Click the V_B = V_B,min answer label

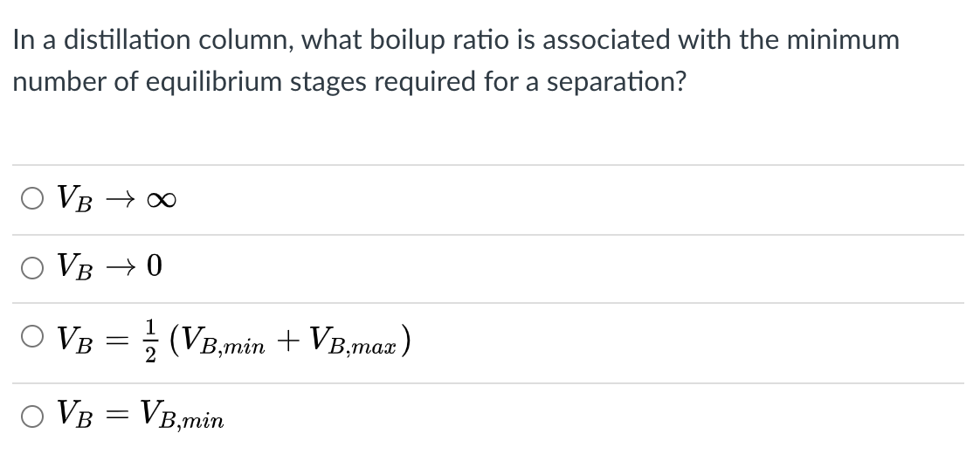click(x=141, y=416)
